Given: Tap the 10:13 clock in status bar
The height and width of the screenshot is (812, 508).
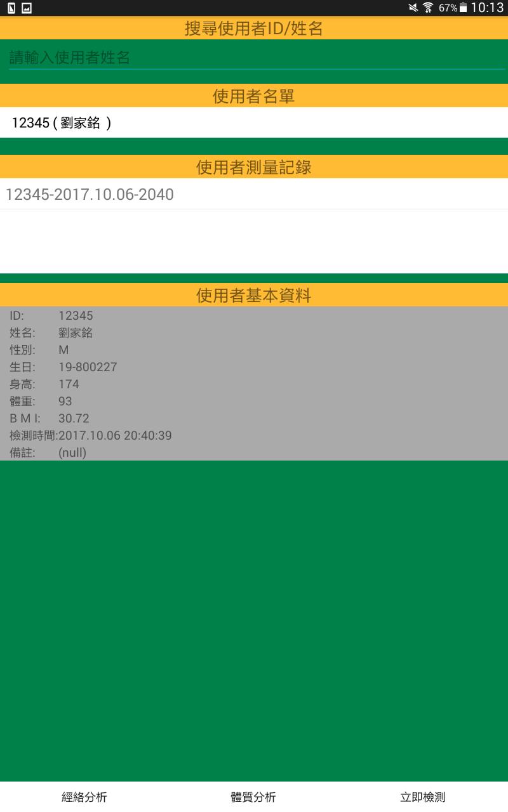Looking at the screenshot, I should click(x=487, y=8).
